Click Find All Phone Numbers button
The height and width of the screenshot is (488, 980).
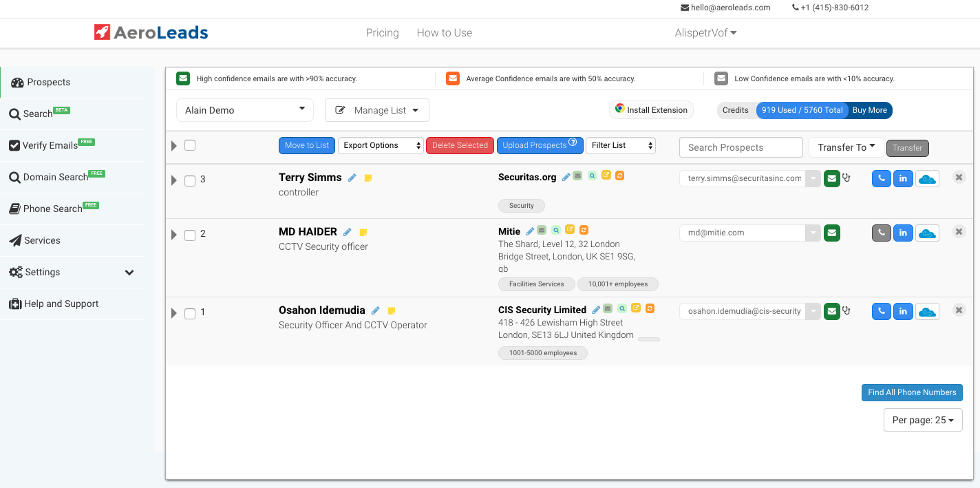tap(912, 392)
